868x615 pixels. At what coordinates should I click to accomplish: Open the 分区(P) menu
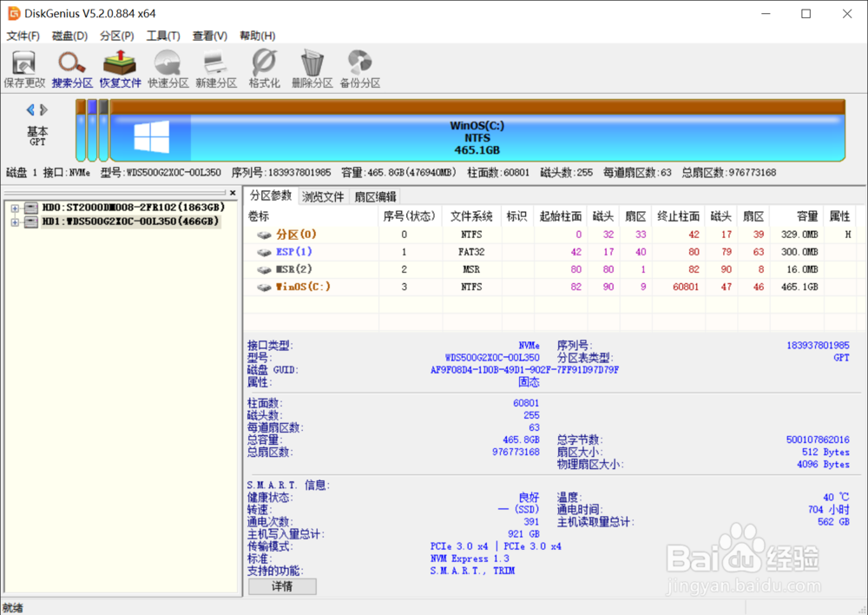pos(117,36)
